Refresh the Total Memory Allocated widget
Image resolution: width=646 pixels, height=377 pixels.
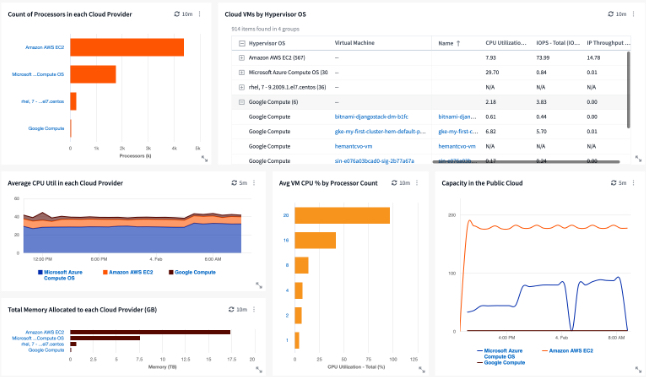click(231, 309)
